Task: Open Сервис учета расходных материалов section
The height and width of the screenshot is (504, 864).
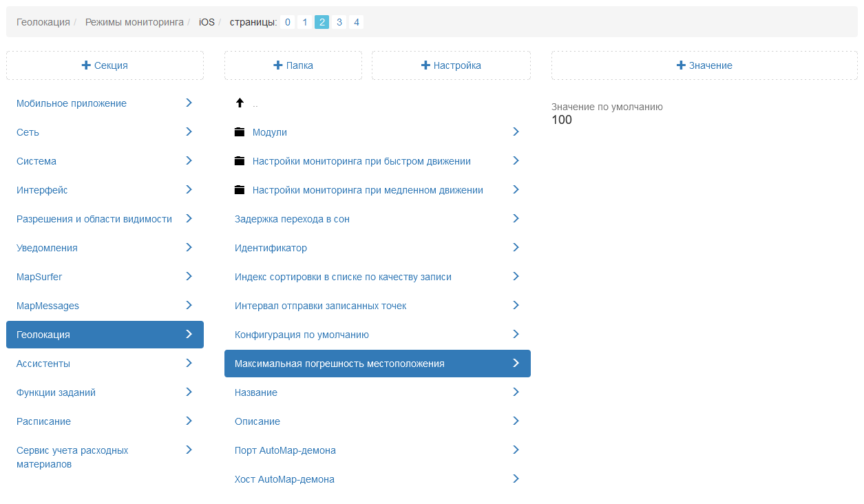Action: pos(105,457)
